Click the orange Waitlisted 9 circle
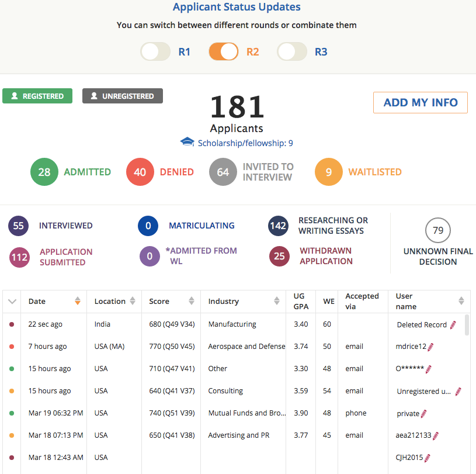 [x=329, y=172]
